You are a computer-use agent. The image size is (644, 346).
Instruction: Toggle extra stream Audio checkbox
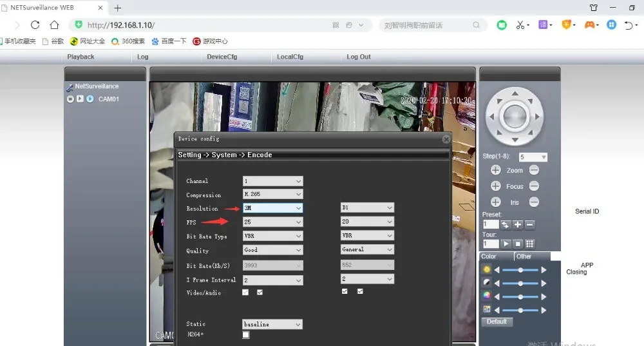[x=360, y=291]
